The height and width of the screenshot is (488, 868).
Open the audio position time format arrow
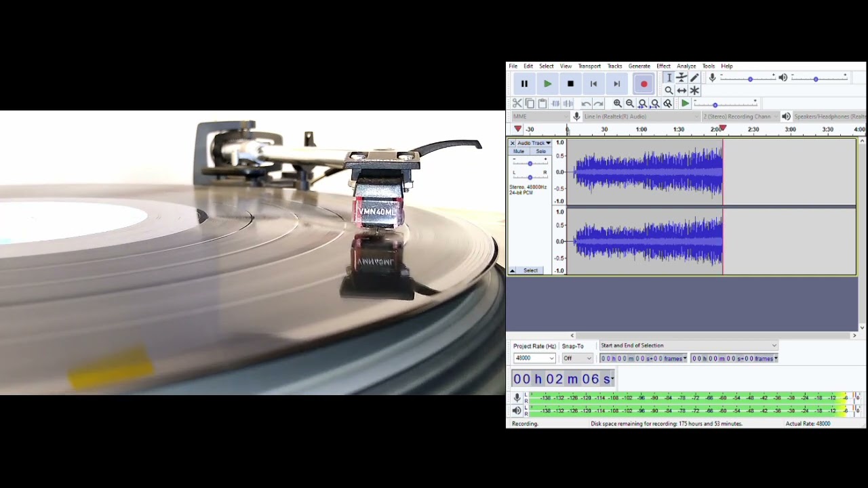(612, 379)
